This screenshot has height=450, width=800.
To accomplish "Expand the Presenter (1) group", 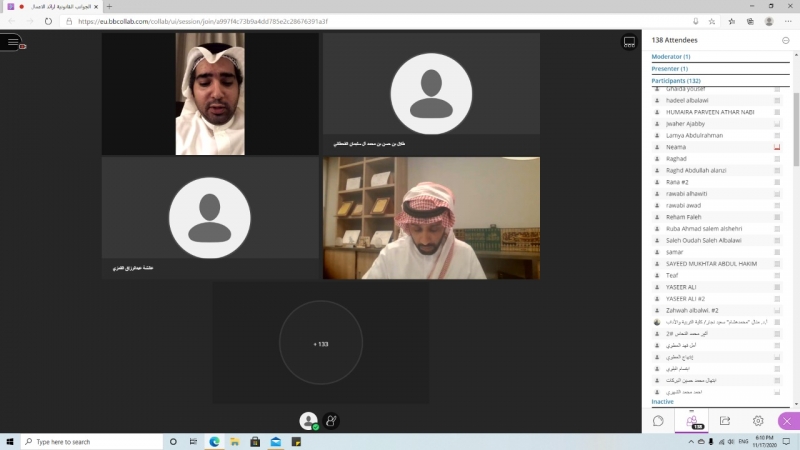I will (670, 68).
